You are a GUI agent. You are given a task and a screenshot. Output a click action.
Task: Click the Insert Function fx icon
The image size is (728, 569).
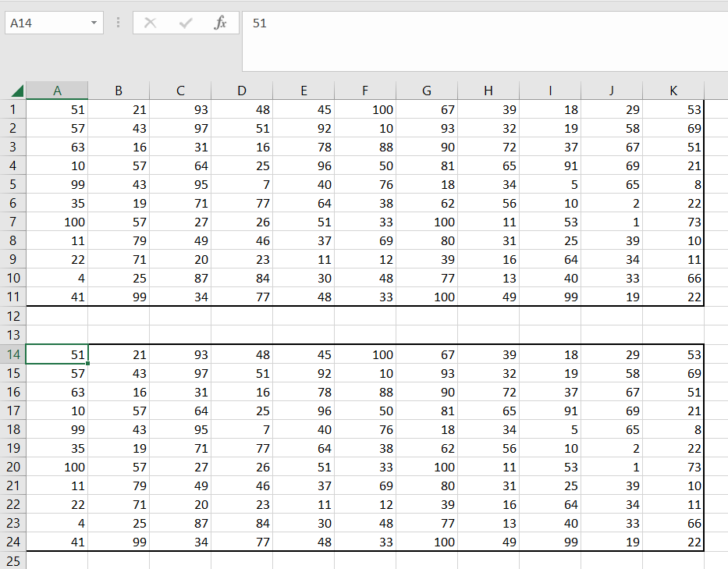pos(221,23)
